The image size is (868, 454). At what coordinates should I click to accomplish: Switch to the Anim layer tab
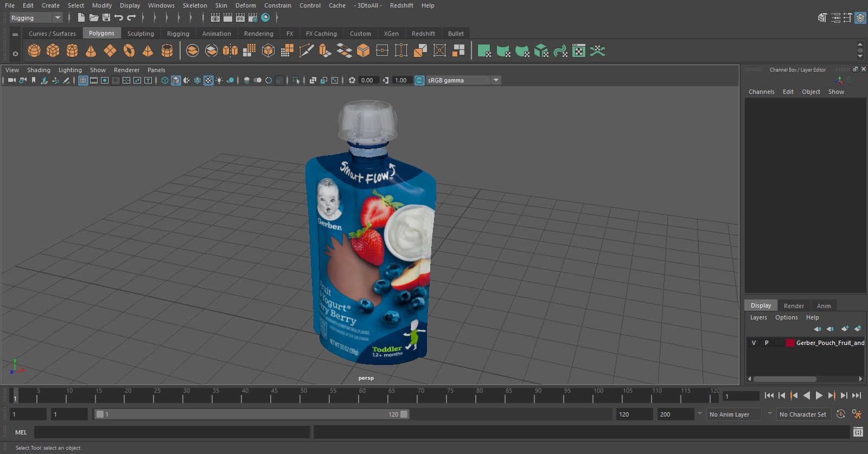(x=824, y=306)
